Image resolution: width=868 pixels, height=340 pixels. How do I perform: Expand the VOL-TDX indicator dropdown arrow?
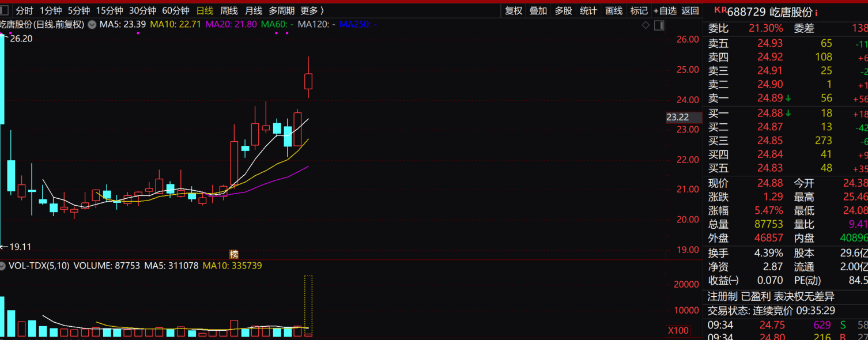pos(3,266)
